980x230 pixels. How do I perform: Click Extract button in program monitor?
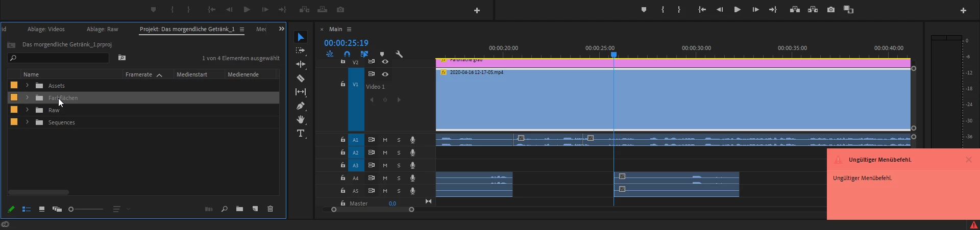[813, 10]
